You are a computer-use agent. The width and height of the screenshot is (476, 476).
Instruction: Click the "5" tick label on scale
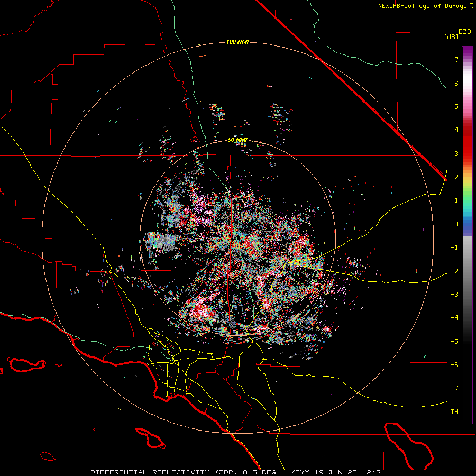point(456,106)
